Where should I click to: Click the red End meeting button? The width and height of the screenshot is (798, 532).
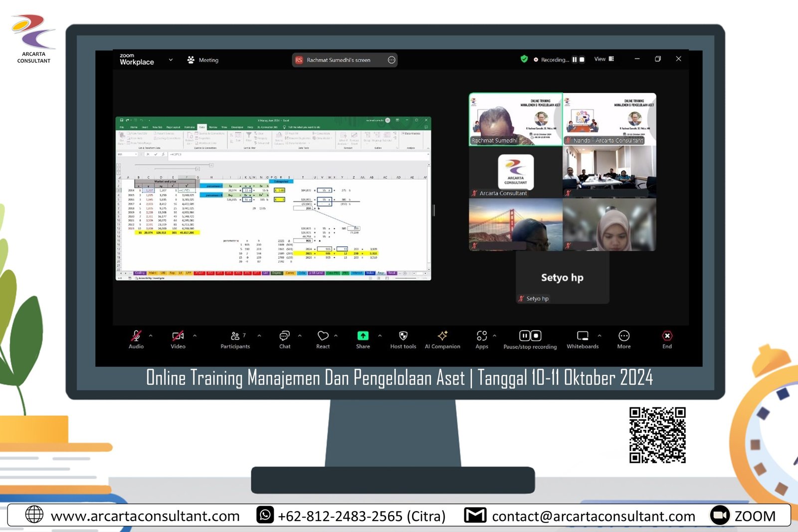pos(667,336)
